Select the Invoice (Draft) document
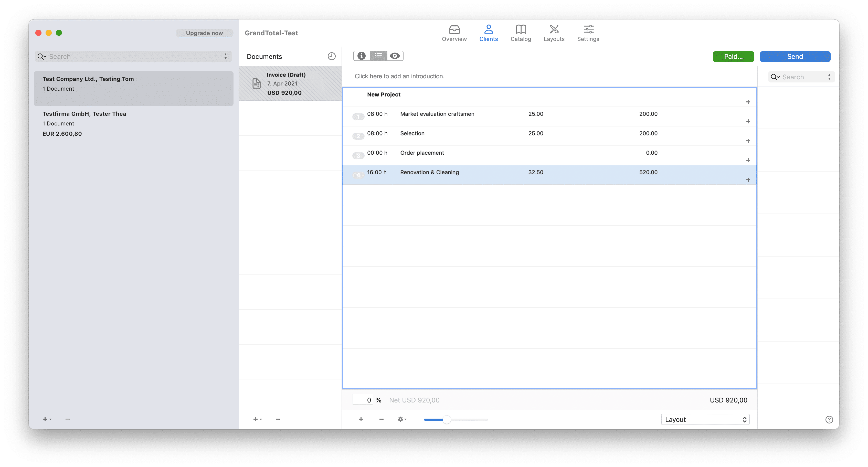 [x=290, y=83]
